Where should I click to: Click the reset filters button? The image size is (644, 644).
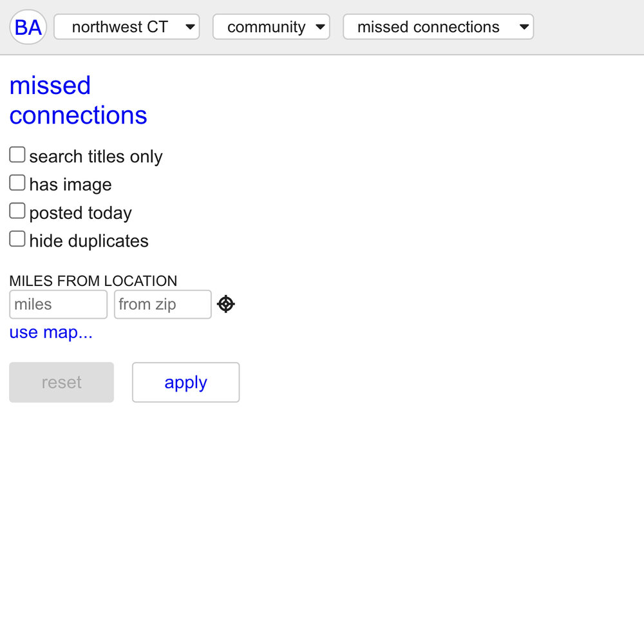62,383
